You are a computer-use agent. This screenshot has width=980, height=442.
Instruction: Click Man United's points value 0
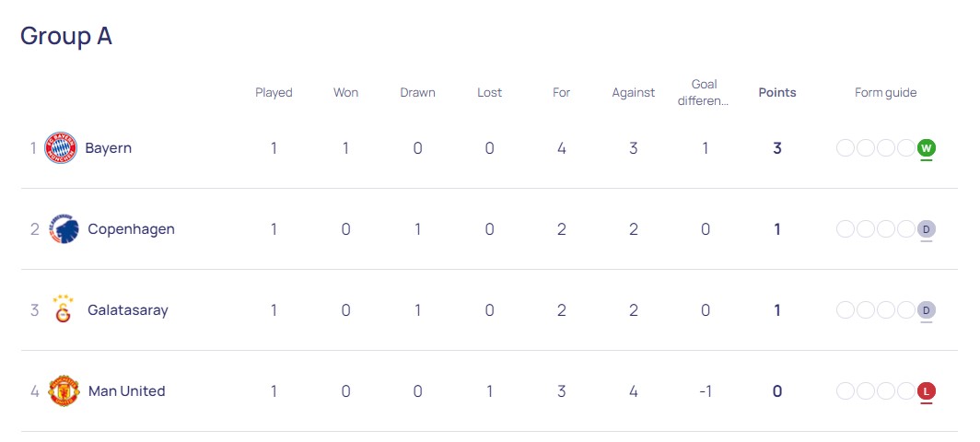coord(776,390)
